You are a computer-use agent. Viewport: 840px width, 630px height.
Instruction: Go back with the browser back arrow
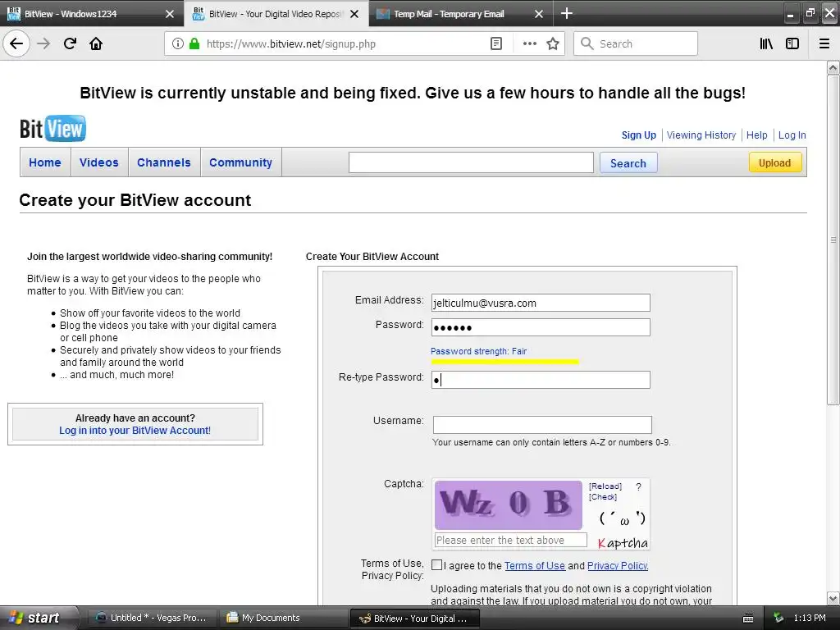click(x=16, y=44)
